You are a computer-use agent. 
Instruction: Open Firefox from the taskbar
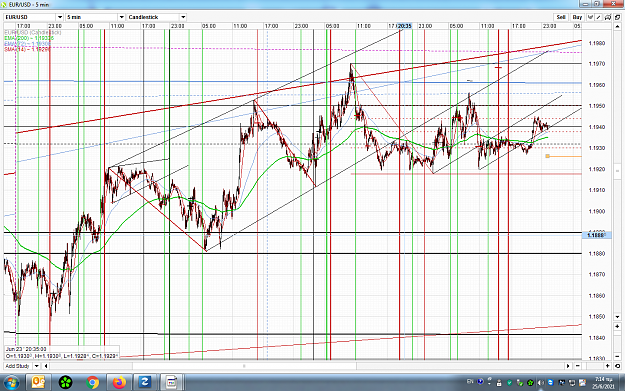[119, 383]
